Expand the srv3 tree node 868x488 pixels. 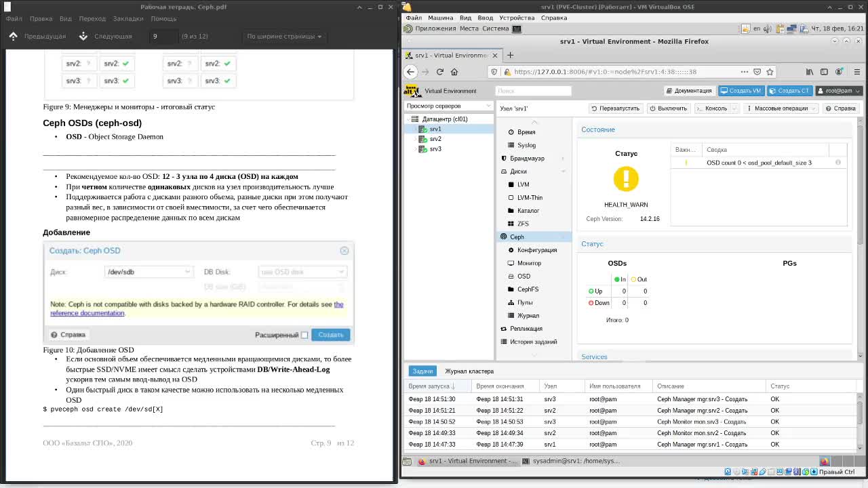415,149
